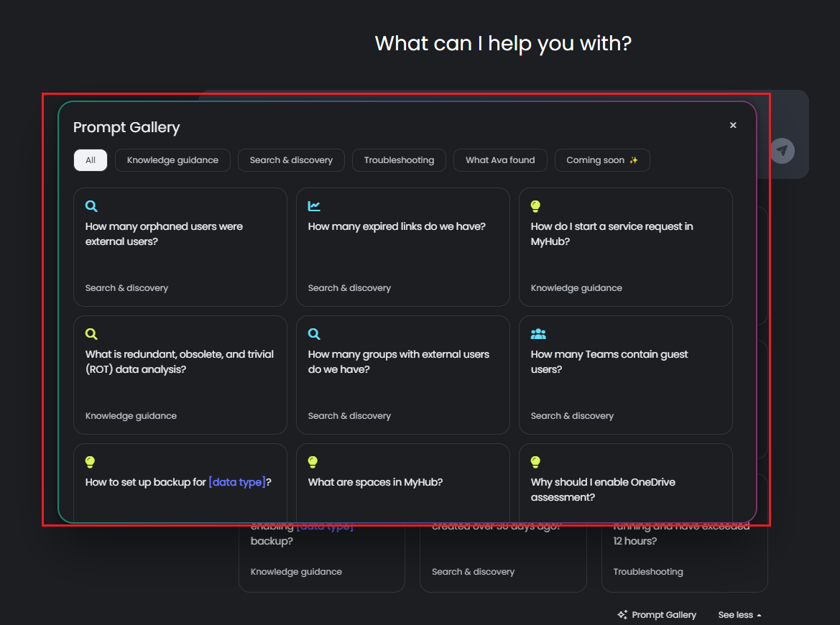Click the chart icon on expired links card

point(314,206)
